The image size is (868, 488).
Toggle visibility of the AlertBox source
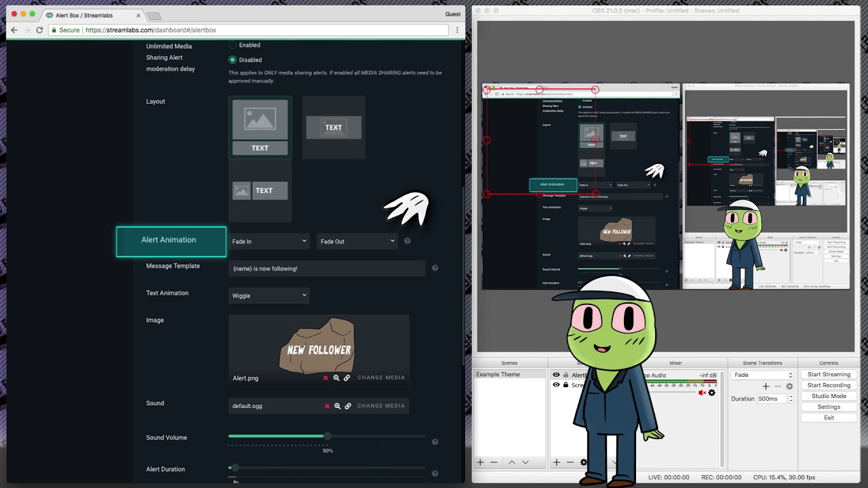coord(556,374)
